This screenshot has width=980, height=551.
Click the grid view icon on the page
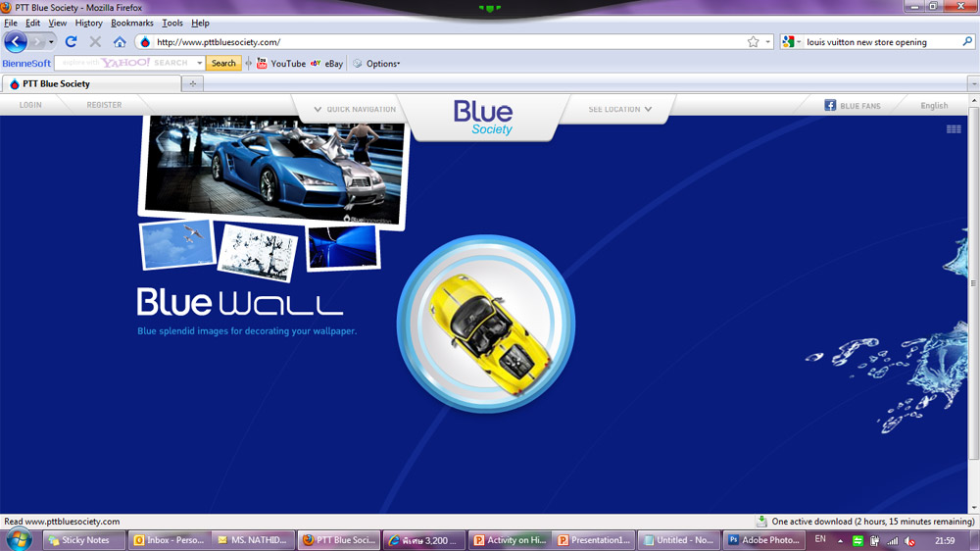coord(954,129)
